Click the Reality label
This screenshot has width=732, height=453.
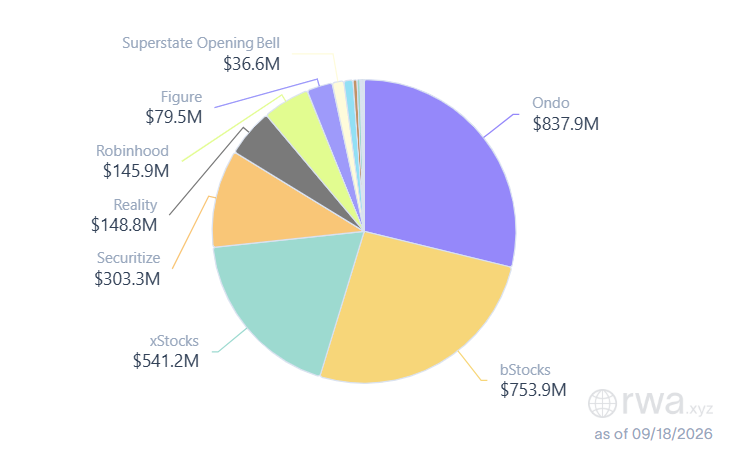coord(135,205)
